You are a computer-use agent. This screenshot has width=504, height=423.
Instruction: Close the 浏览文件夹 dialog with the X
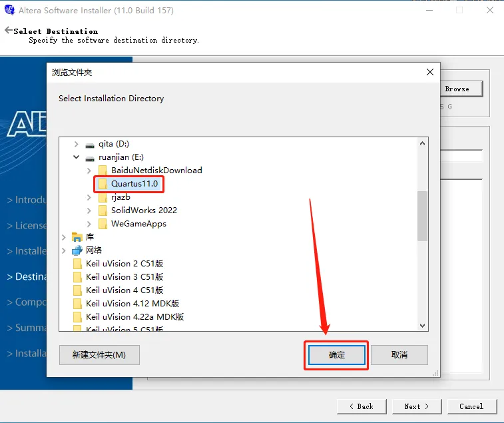(x=429, y=72)
